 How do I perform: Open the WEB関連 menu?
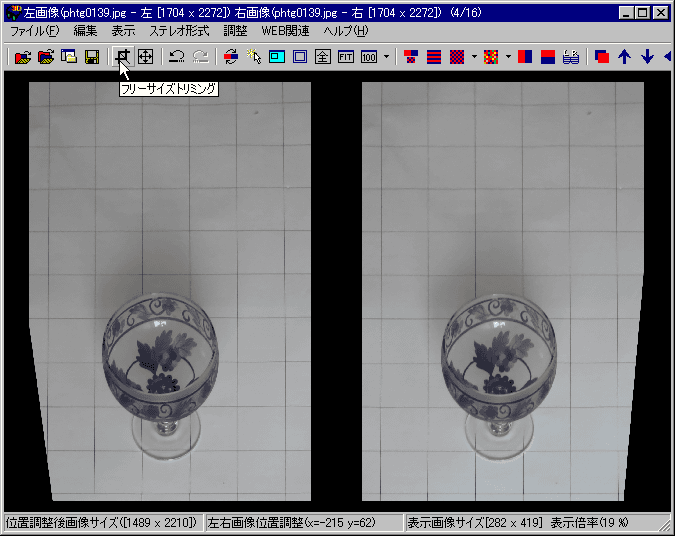pyautogui.click(x=285, y=31)
